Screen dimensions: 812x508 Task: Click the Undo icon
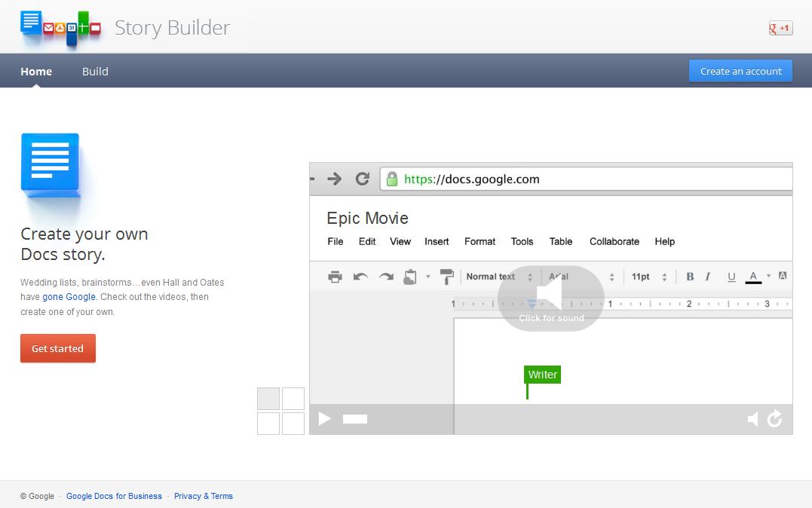tap(360, 277)
